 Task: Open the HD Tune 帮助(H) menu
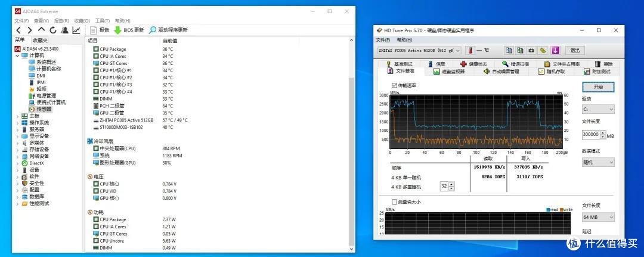404,40
